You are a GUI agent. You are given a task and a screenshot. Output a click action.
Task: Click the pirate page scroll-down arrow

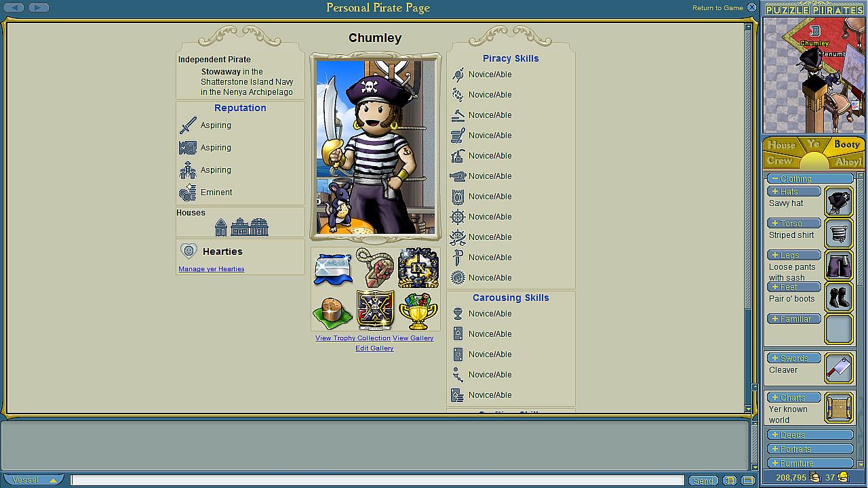748,408
